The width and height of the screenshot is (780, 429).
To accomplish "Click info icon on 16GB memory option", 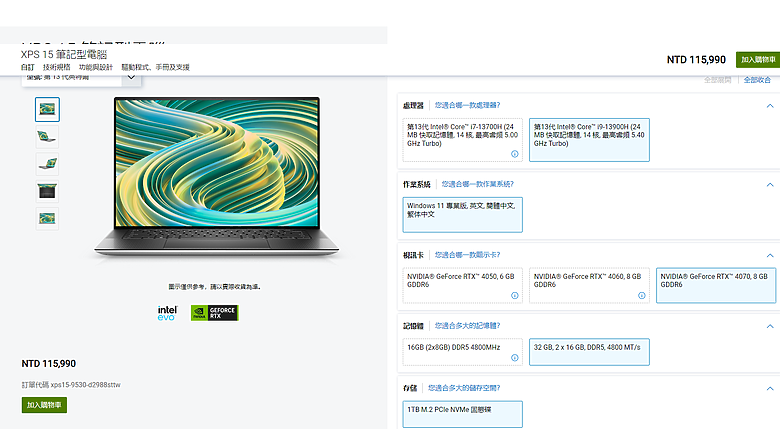I will coord(515,358).
